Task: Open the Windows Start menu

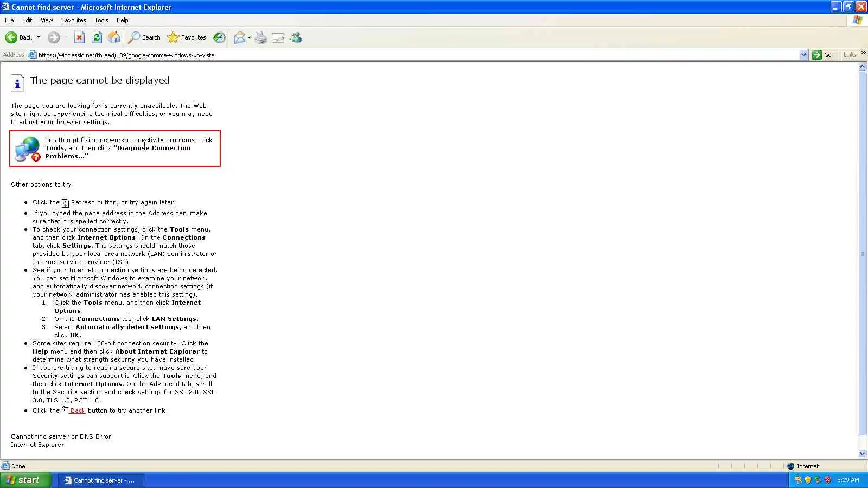Action: tap(25, 480)
